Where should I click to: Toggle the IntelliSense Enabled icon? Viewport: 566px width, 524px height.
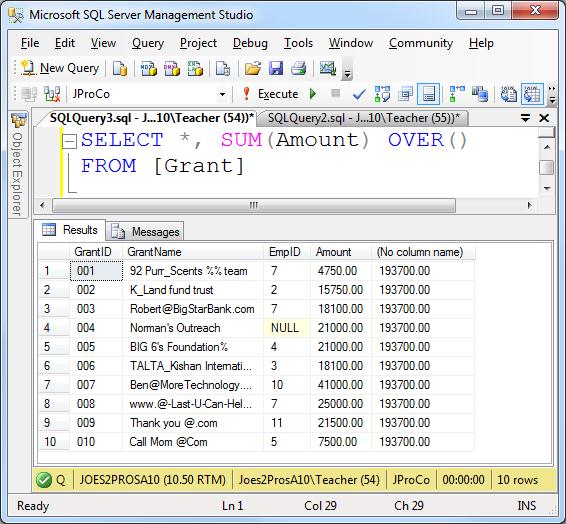tap(428, 94)
